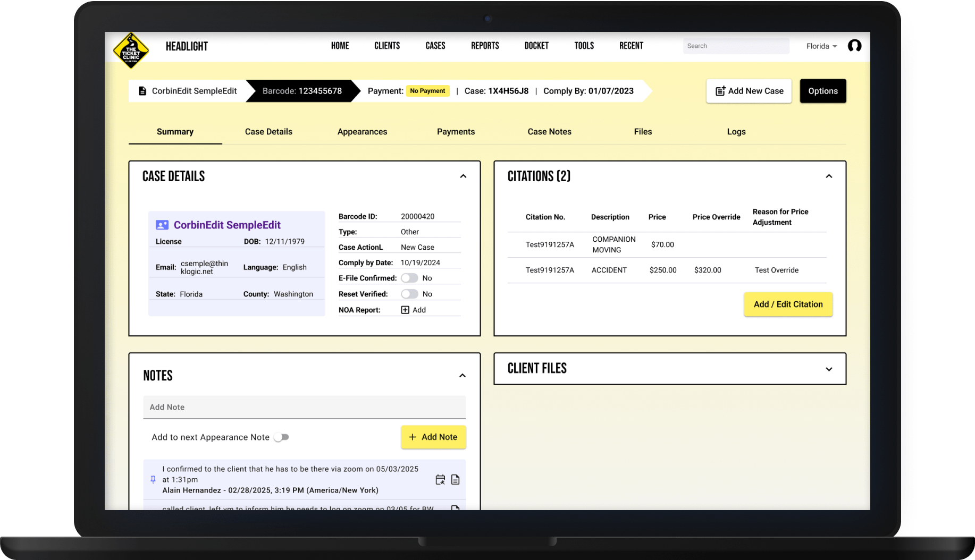Click Comply by Date value 10/19/2024
Screen dimensions: 975x560
coord(420,262)
